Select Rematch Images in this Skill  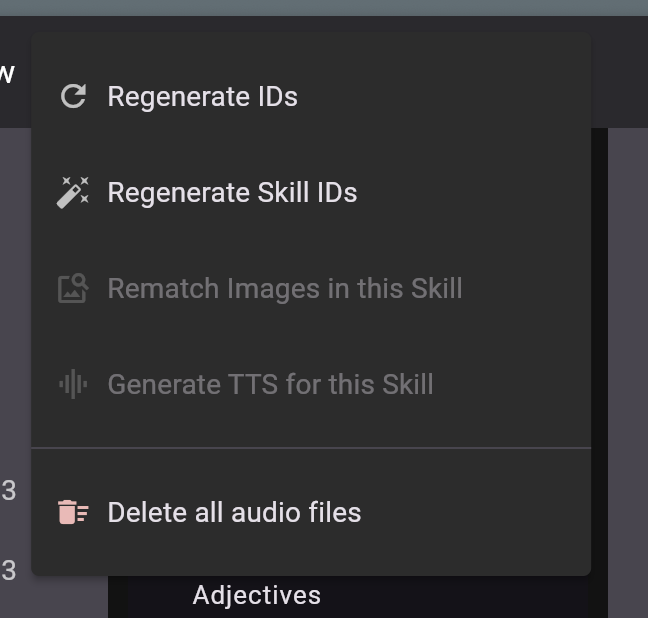pos(284,288)
